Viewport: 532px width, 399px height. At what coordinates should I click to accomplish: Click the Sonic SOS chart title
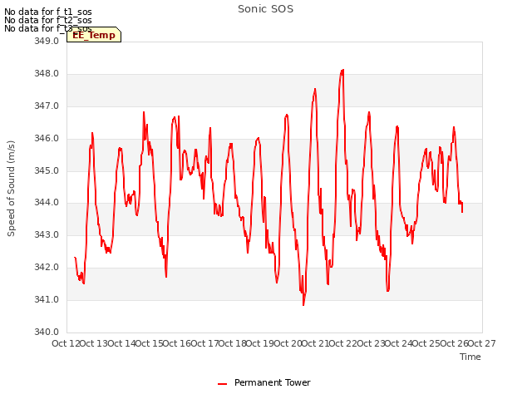click(265, 9)
